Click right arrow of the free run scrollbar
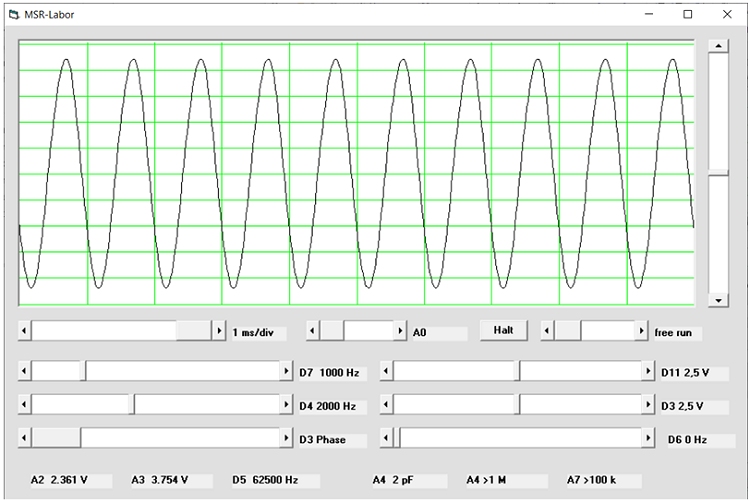 pyautogui.click(x=642, y=331)
